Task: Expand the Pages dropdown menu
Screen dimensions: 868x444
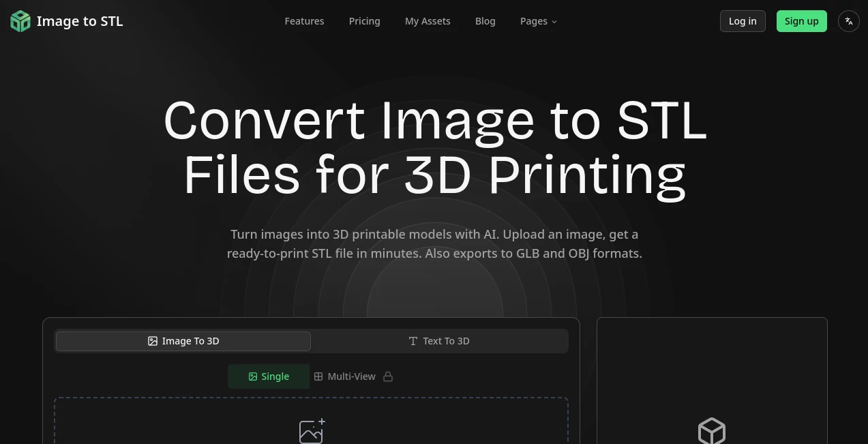Action: 538,21
